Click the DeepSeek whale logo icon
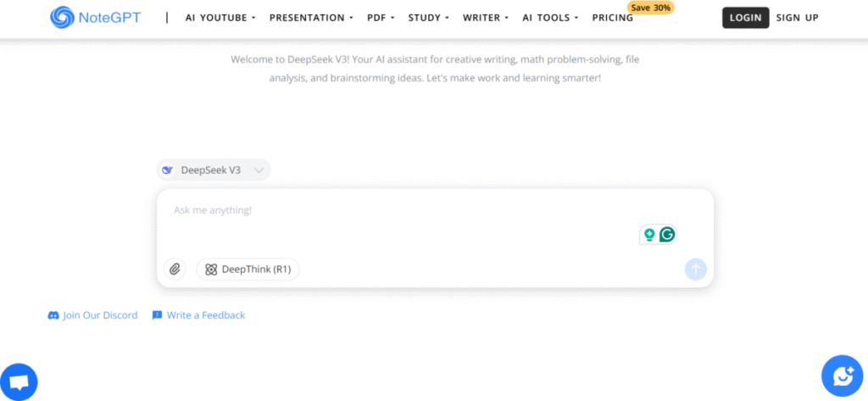 (x=167, y=170)
